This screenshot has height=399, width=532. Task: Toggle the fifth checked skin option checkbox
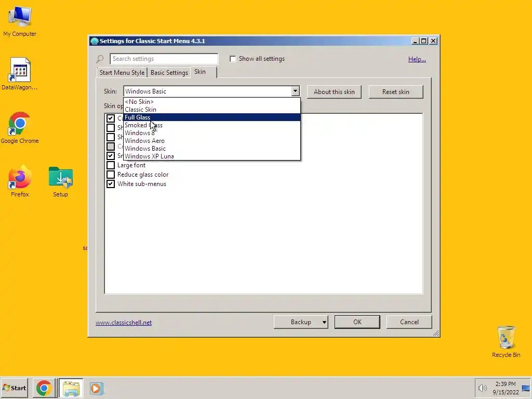click(x=111, y=156)
